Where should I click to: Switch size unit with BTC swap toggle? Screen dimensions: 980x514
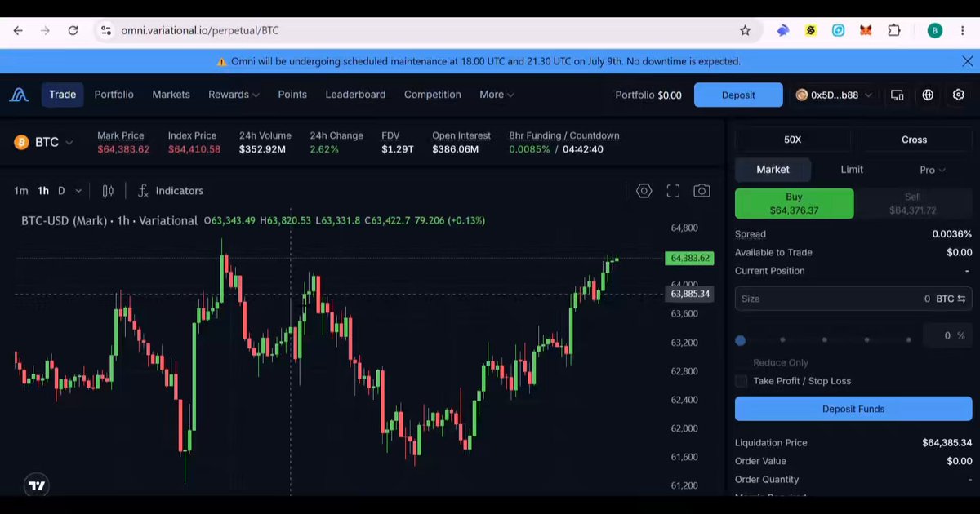click(951, 299)
